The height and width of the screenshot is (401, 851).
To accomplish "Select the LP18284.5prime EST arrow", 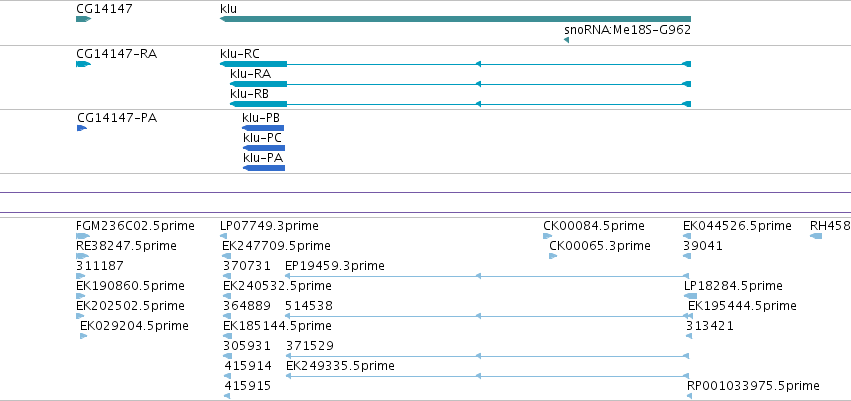I will click(690, 296).
